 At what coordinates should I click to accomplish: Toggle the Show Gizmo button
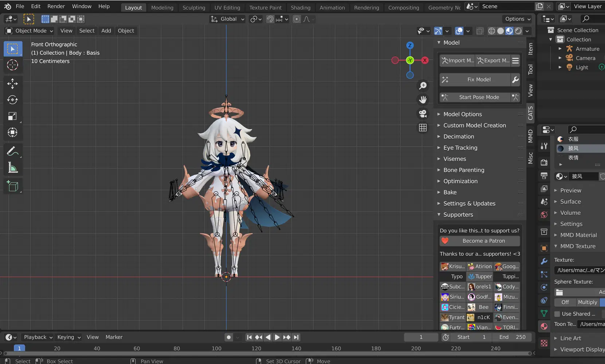[437, 31]
